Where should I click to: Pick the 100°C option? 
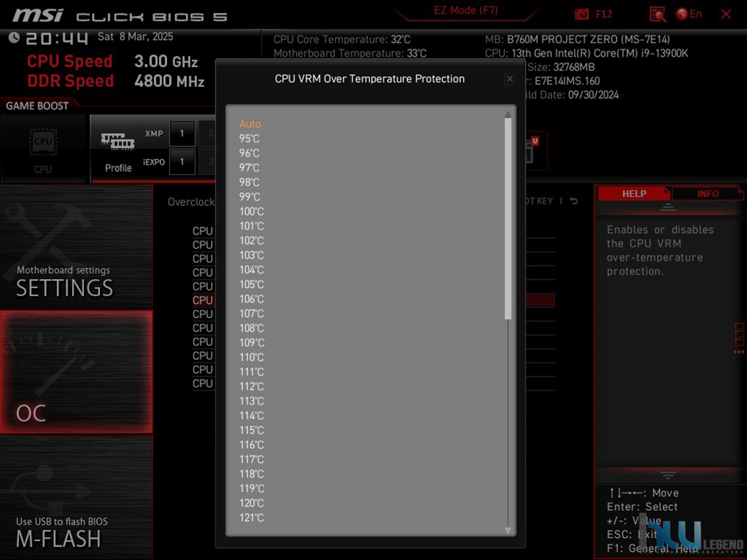click(251, 211)
